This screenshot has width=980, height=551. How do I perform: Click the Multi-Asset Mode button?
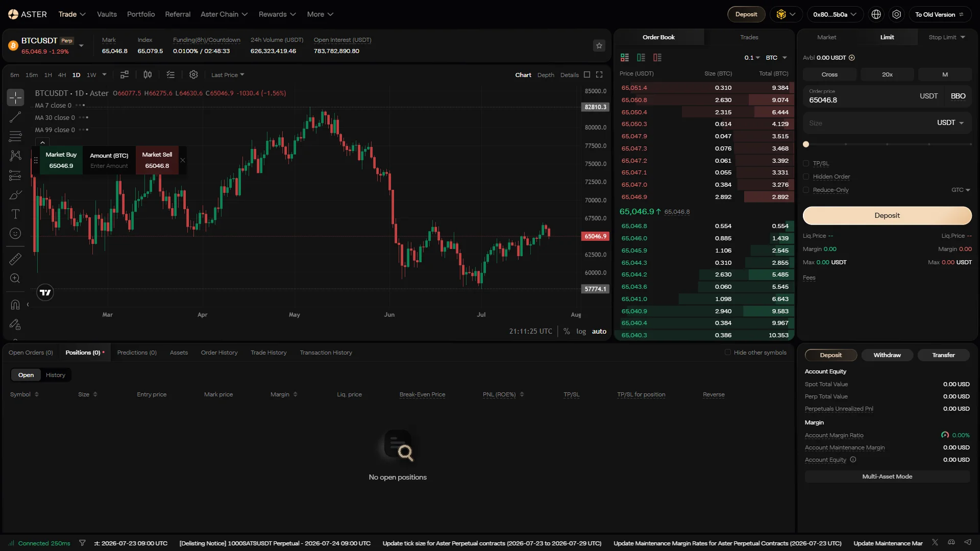887,477
